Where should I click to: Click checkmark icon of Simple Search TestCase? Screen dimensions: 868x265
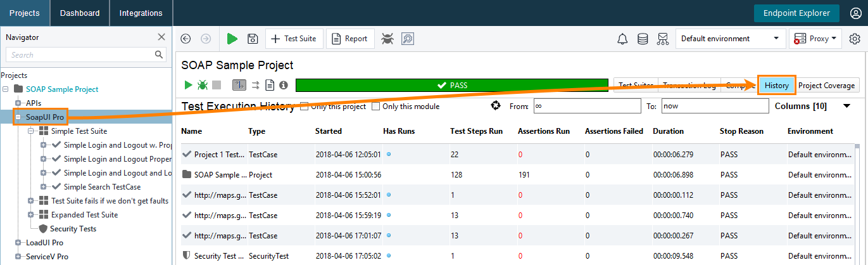57,187
